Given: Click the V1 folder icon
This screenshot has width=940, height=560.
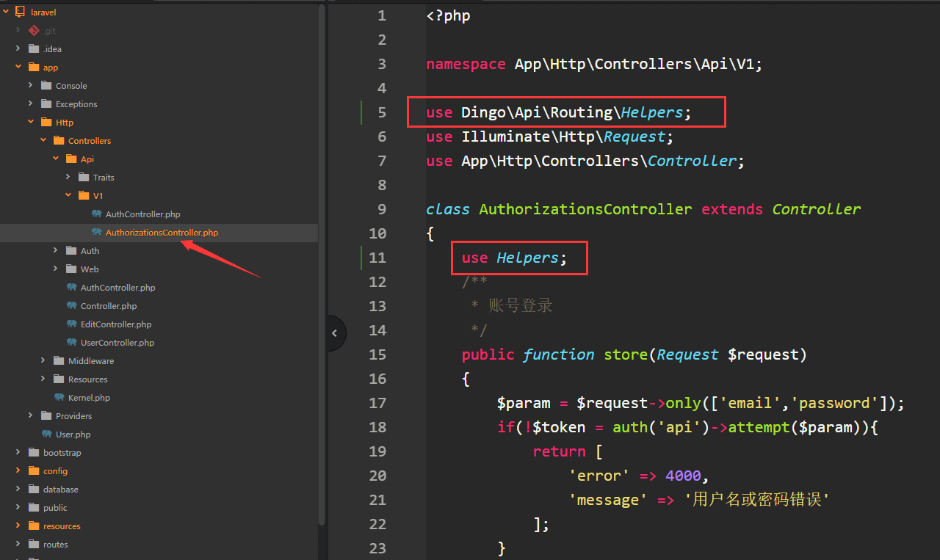Looking at the screenshot, I should coord(84,196).
